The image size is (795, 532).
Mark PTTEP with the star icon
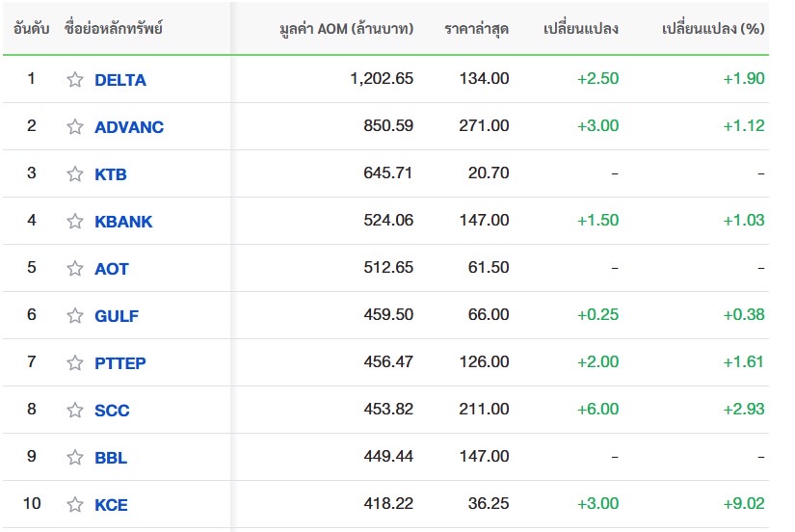click(x=75, y=362)
